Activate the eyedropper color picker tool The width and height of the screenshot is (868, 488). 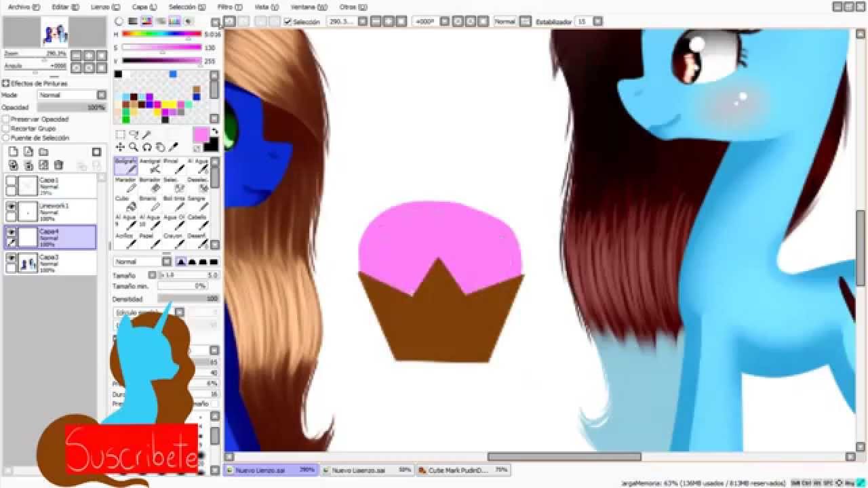pos(174,147)
